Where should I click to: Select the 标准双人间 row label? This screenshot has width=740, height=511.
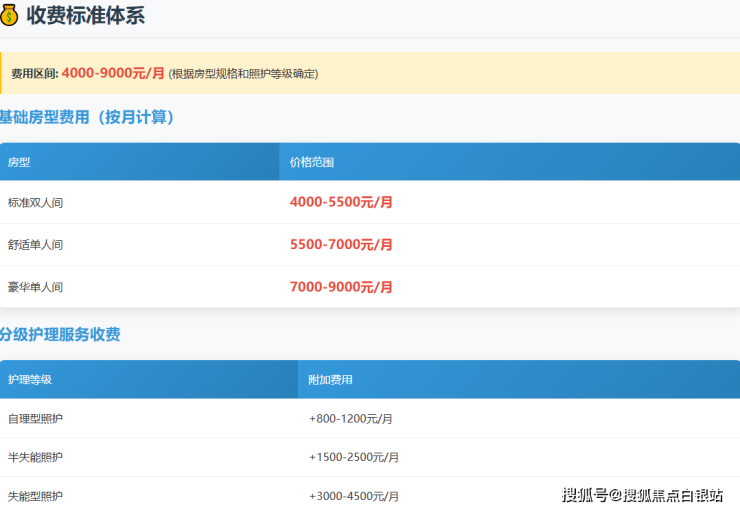(35, 203)
